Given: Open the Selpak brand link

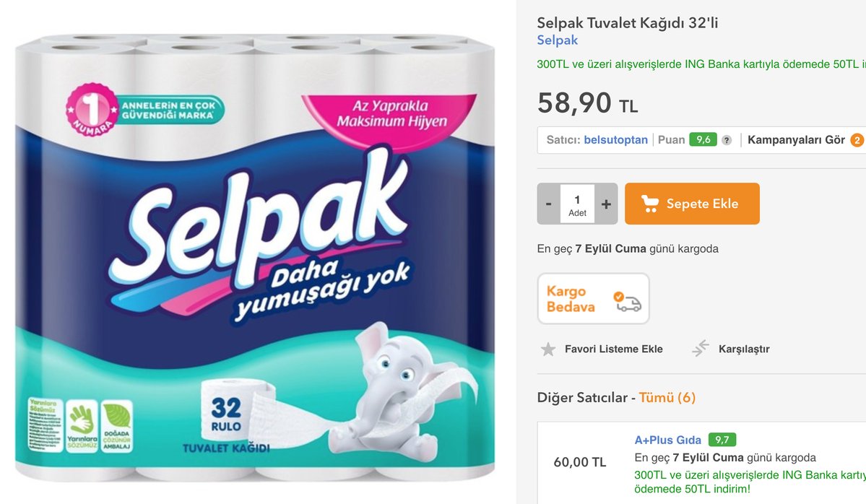Looking at the screenshot, I should 557,40.
